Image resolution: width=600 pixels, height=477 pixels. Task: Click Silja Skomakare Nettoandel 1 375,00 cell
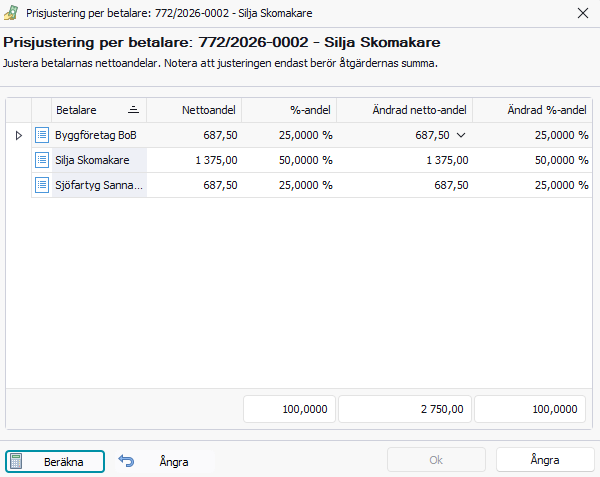[x=194, y=160]
